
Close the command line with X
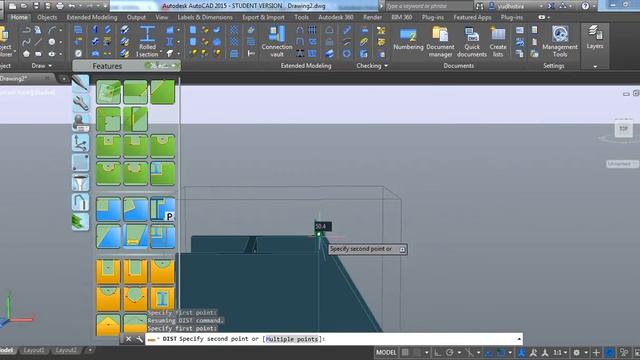coord(128,339)
